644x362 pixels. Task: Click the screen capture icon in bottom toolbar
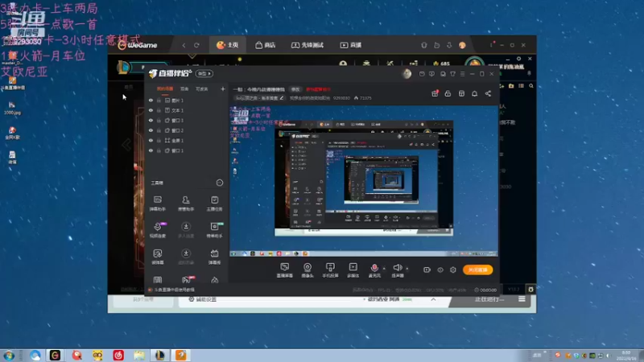285,270
